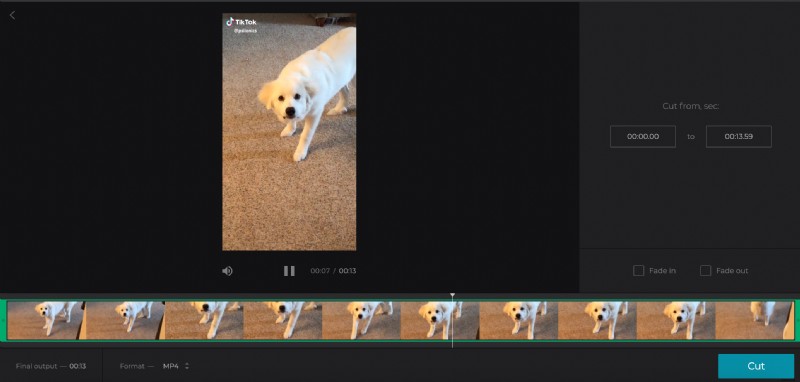Edit the cut end time 00:13.59
The width and height of the screenshot is (800, 382).
click(739, 137)
